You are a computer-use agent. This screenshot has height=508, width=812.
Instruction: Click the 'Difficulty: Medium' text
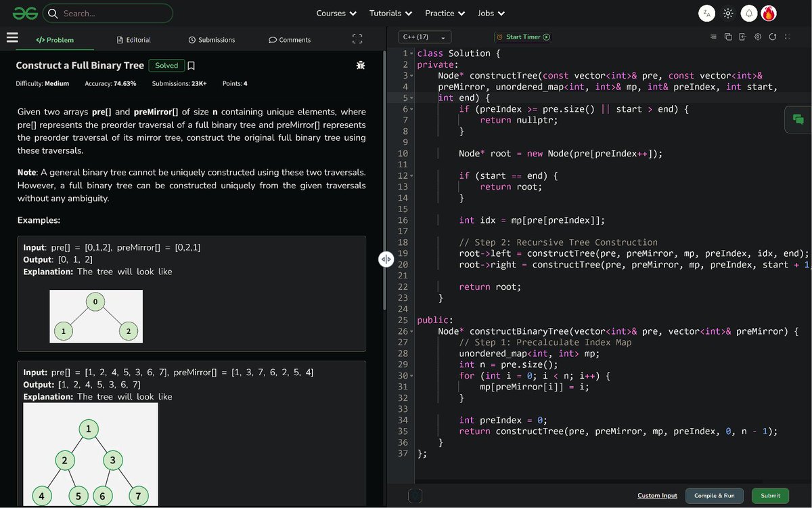tap(43, 84)
